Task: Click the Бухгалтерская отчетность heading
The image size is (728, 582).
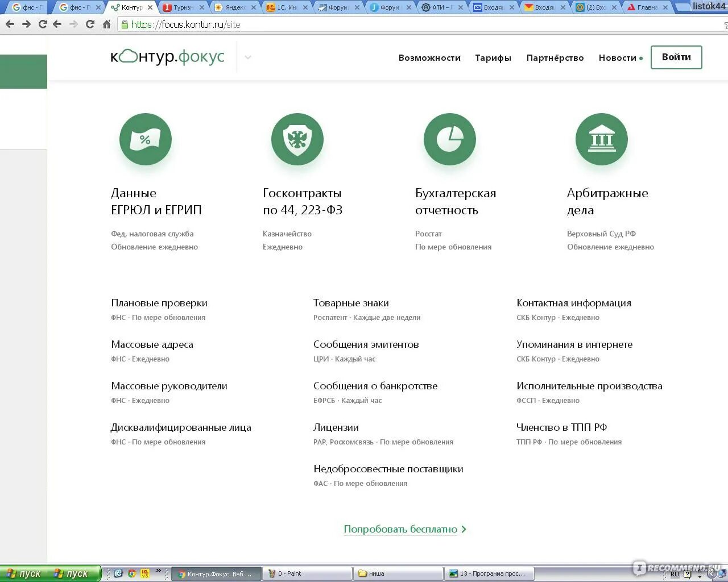Action: (x=456, y=202)
